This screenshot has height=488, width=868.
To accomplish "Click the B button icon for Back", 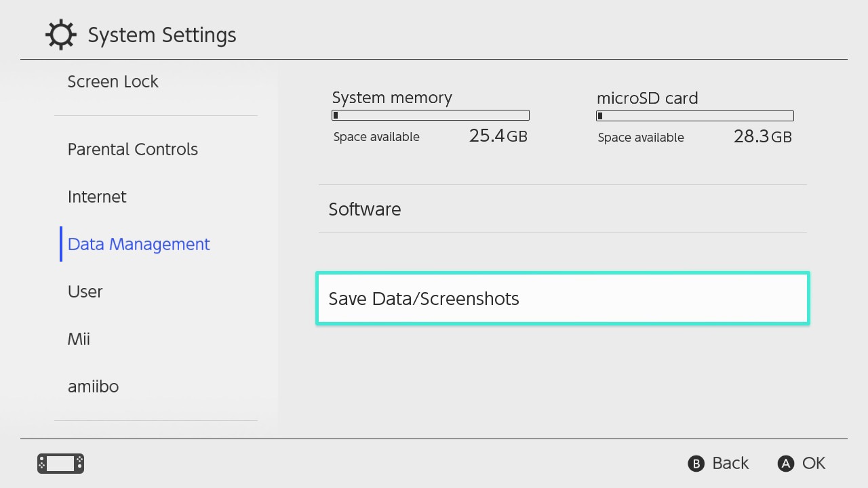I will [x=696, y=464].
